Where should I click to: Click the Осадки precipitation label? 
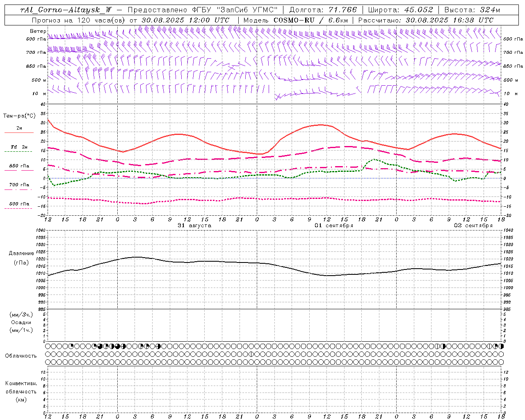click(21, 323)
